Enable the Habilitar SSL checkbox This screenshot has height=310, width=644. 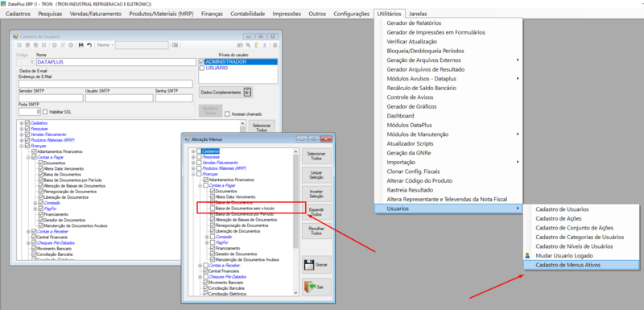[x=46, y=112]
